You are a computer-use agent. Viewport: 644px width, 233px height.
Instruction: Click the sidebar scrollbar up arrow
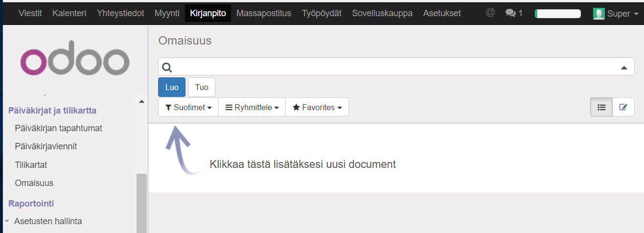point(142,101)
